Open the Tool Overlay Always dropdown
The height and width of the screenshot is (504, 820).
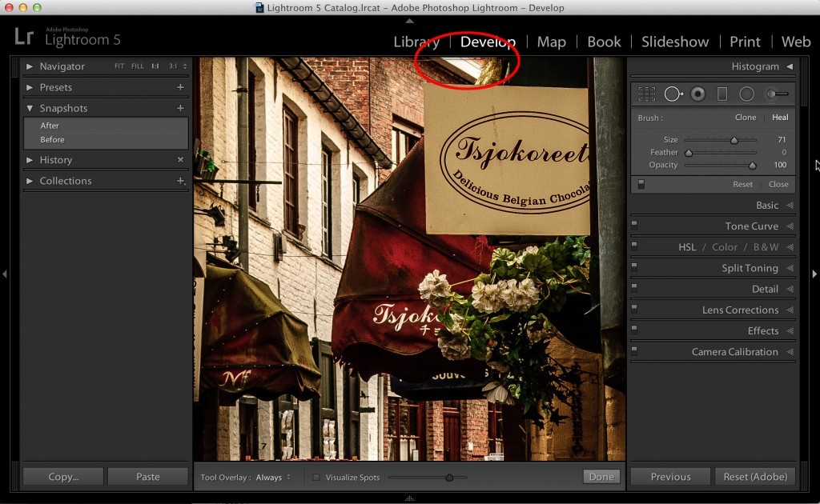[x=273, y=478]
